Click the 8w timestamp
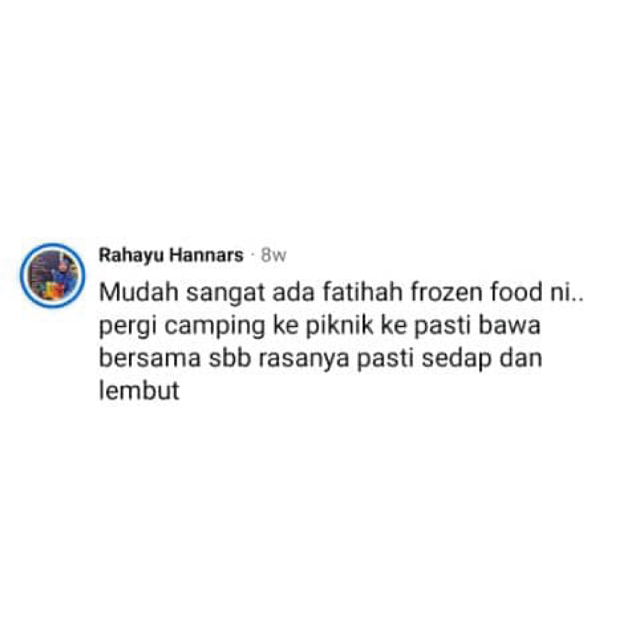 pos(274,256)
